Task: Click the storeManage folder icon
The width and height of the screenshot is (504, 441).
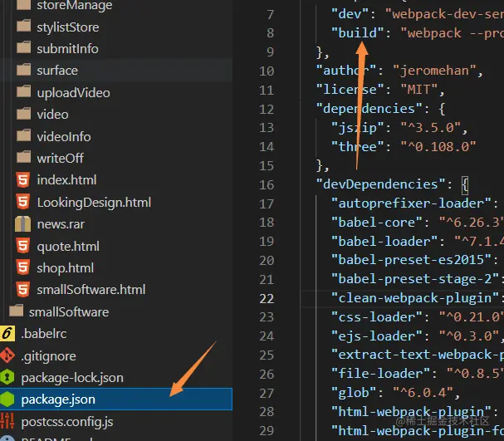Action: pyautogui.click(x=23, y=4)
